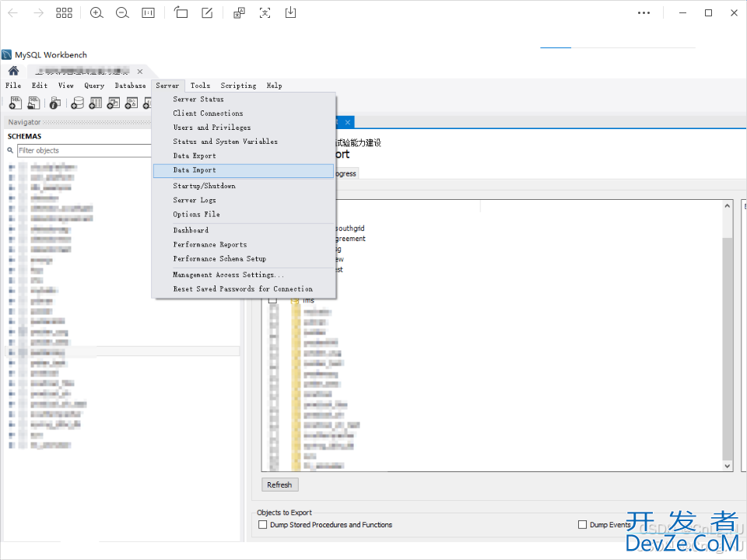Image resolution: width=747 pixels, height=560 pixels.
Task: Choose Data Export in Server menu
Action: [244, 156]
